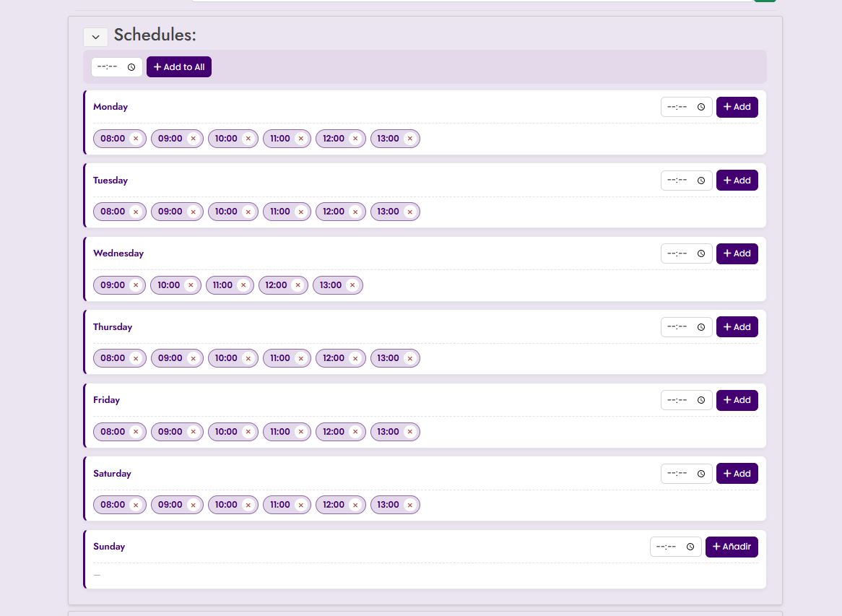Click the Wednesday day heading
The width and height of the screenshot is (842, 616).
click(x=118, y=253)
